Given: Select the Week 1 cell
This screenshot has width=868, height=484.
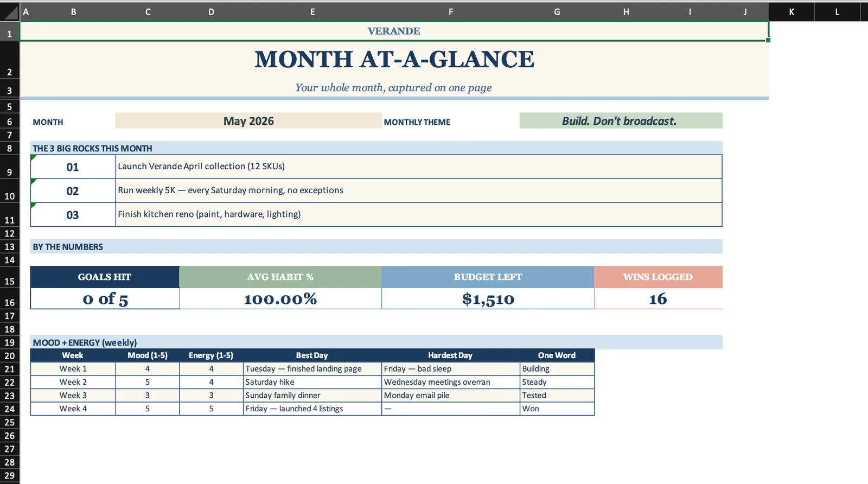Looking at the screenshot, I should point(73,368).
